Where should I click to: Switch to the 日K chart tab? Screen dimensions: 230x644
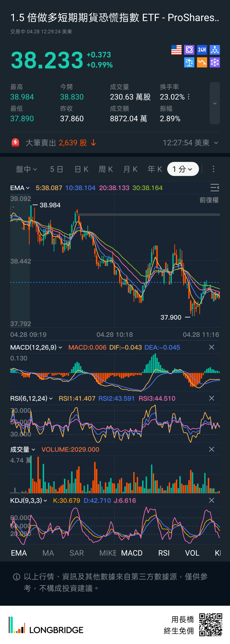coord(81,169)
